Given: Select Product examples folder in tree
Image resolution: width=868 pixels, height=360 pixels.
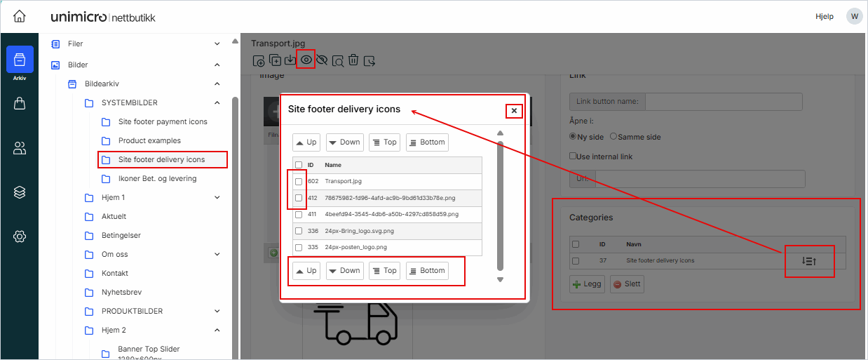Looking at the screenshot, I should point(149,140).
